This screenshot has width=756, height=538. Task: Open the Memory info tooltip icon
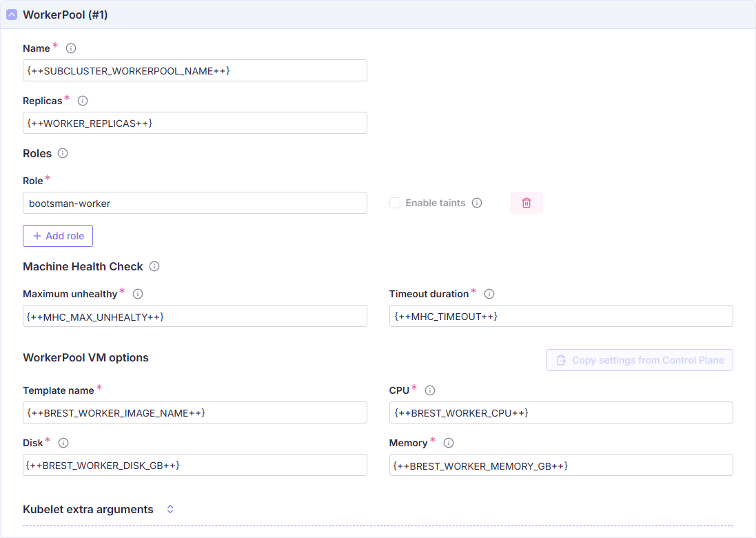click(448, 442)
